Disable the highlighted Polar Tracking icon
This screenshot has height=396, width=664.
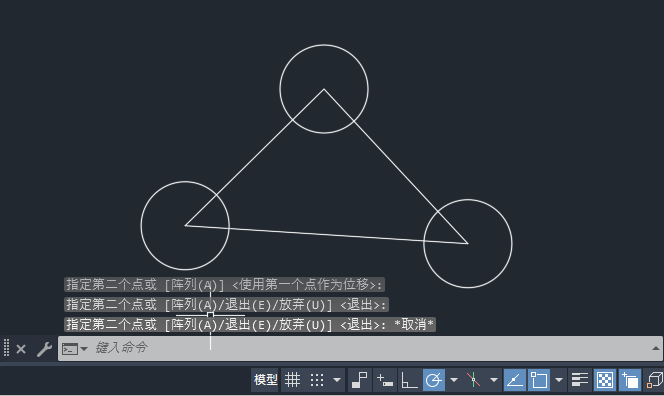[x=434, y=379]
